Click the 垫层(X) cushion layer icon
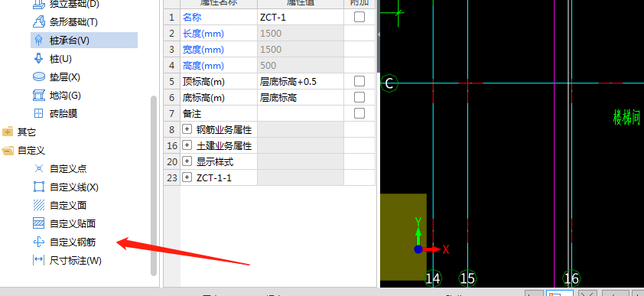This screenshot has width=644, height=296. click(x=38, y=76)
